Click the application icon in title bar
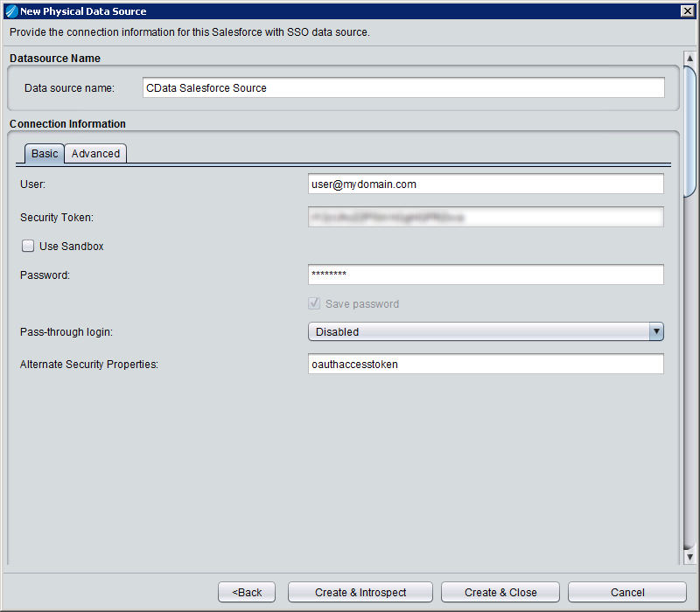 (11, 11)
